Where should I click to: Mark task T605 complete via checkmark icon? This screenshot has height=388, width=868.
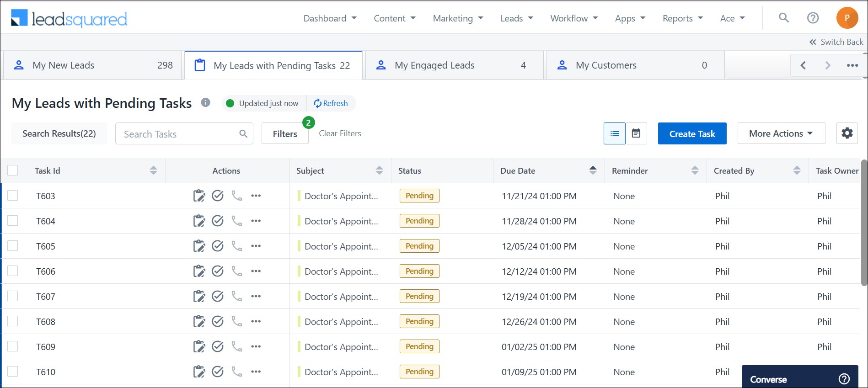[x=218, y=246]
